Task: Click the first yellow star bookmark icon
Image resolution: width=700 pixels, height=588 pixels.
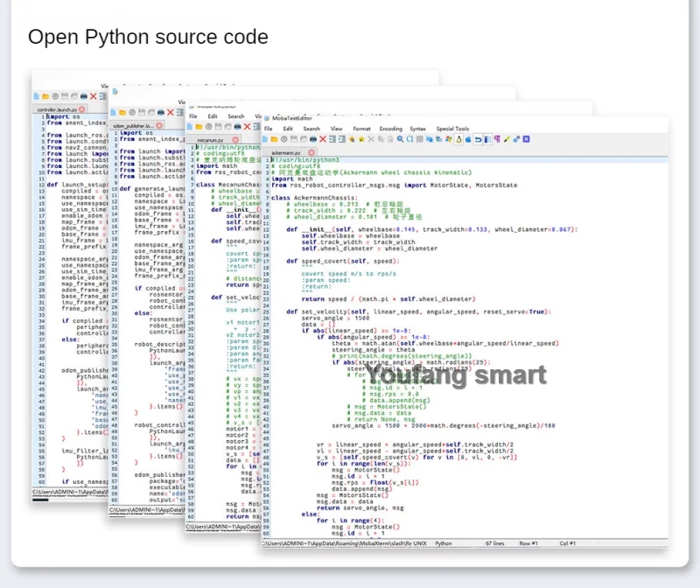Action: [x=352, y=139]
